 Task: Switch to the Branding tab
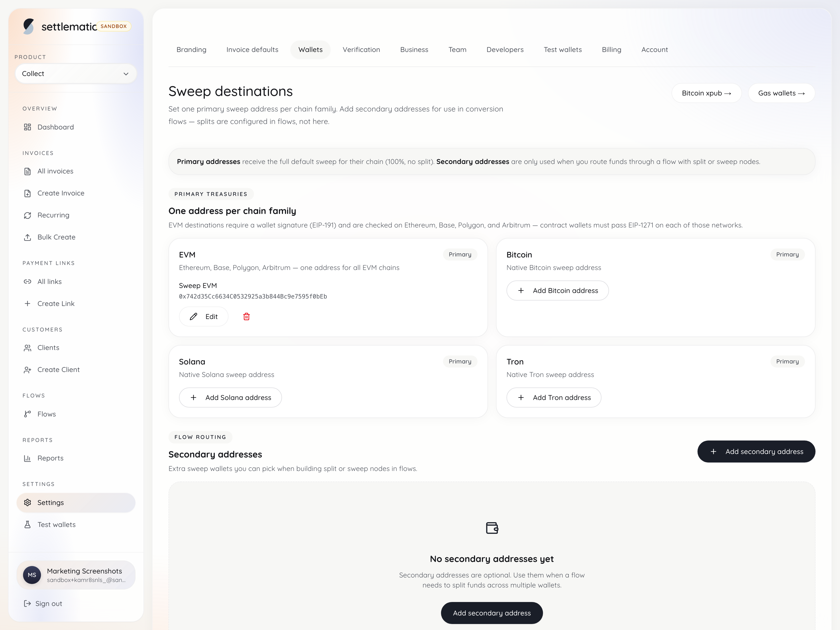(x=191, y=50)
